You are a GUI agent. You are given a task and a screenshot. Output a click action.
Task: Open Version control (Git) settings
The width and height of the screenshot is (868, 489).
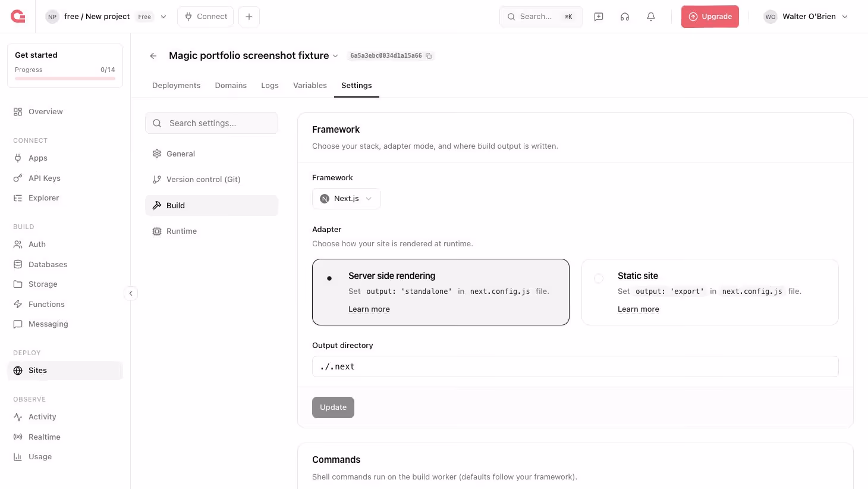pyautogui.click(x=212, y=180)
